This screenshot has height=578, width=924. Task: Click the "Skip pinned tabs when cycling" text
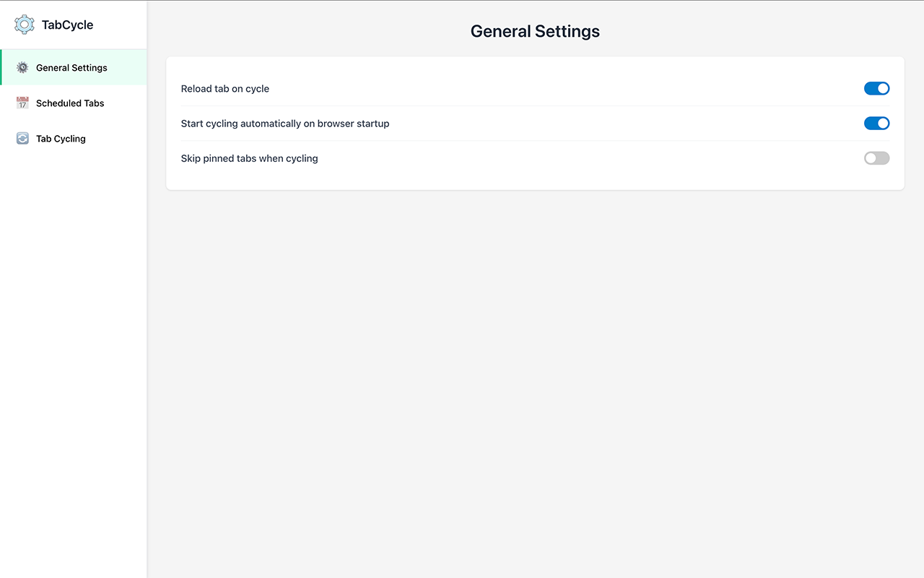[x=249, y=158]
